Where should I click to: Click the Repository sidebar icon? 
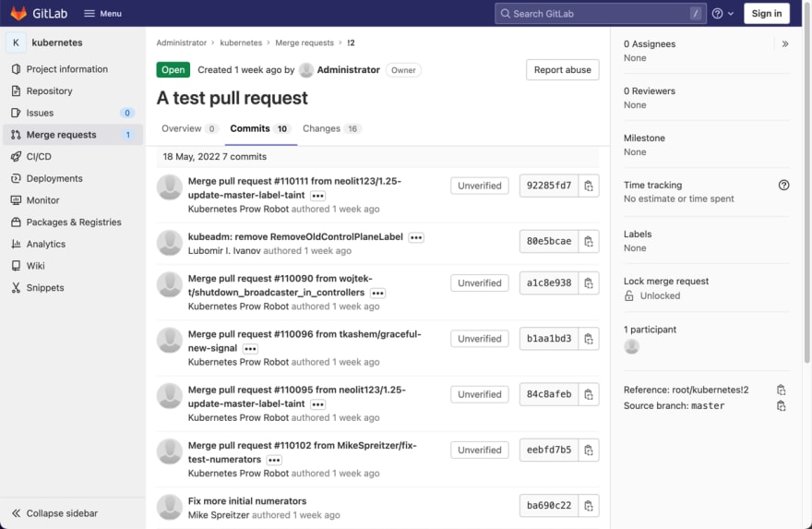coord(16,90)
